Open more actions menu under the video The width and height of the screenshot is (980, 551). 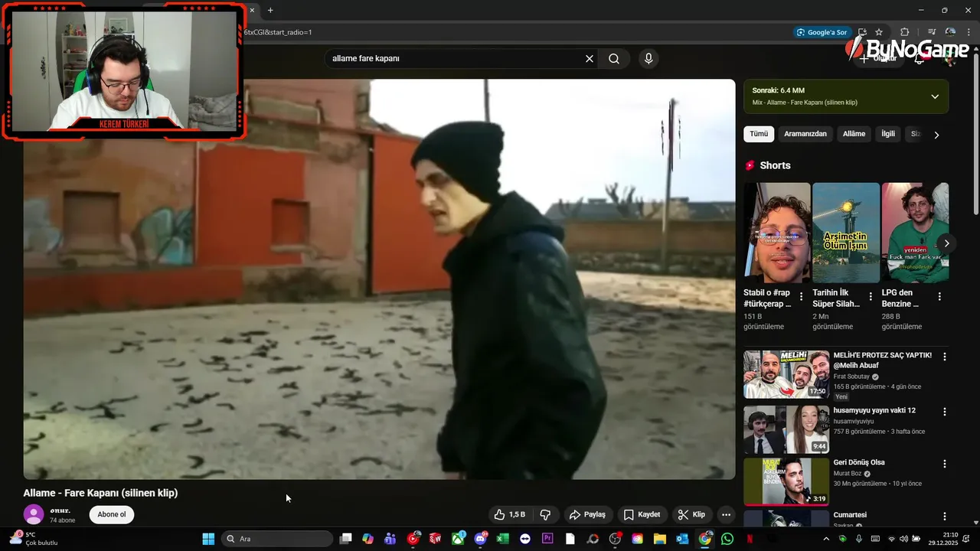pos(726,514)
